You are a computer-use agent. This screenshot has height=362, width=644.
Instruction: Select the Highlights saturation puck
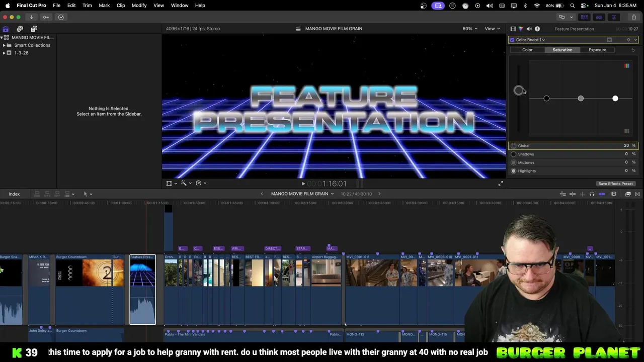tap(615, 99)
